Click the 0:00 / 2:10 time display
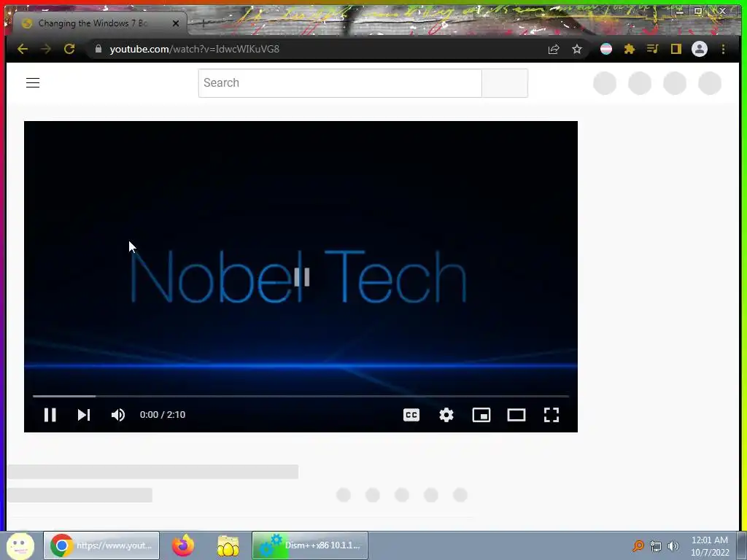 click(163, 415)
